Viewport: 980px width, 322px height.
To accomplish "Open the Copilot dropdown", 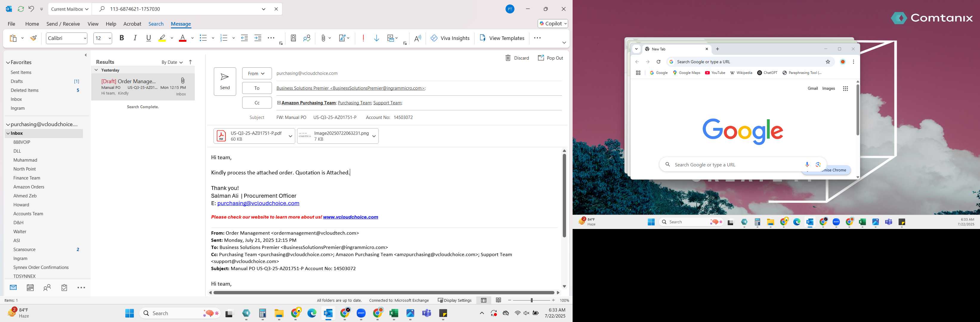I will tap(553, 24).
